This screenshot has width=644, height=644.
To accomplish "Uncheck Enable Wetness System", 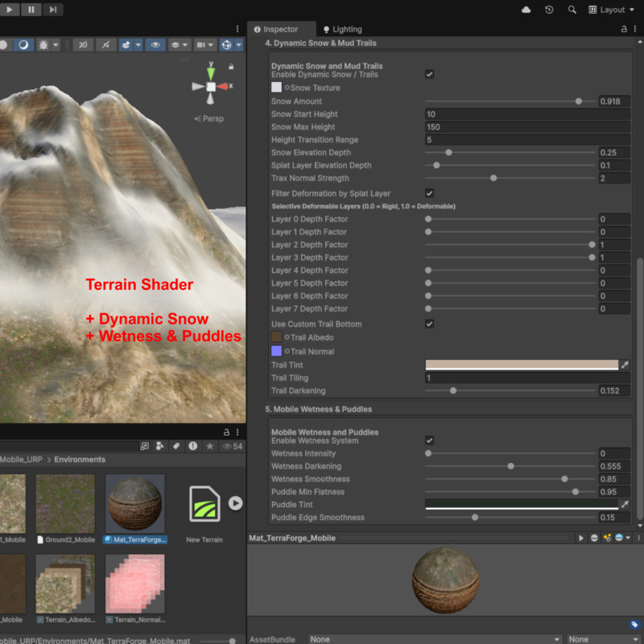I will 429,440.
